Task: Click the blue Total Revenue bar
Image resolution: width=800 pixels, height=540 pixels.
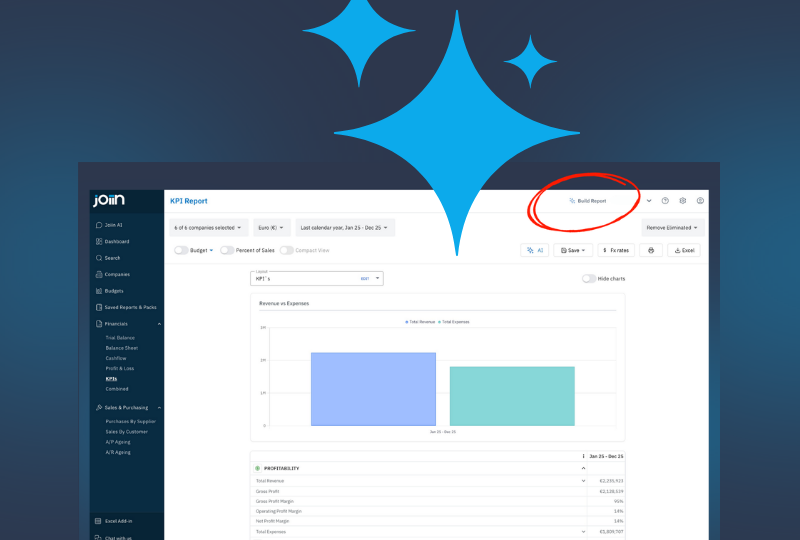Action: [x=373, y=389]
